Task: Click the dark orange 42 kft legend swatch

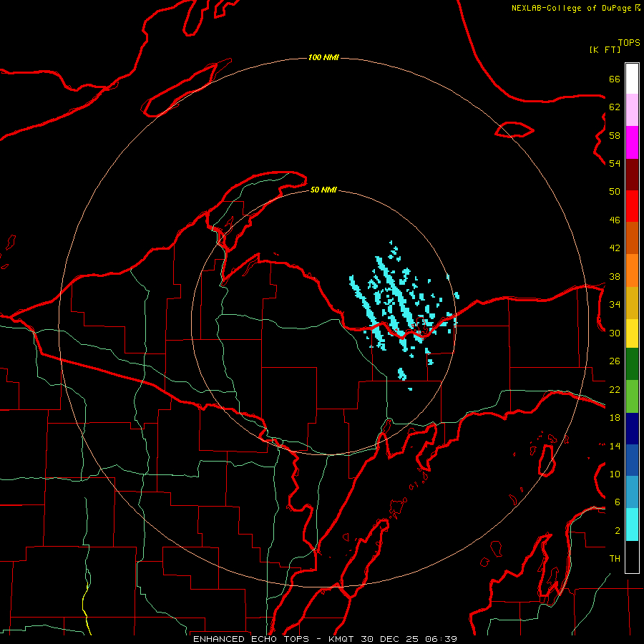Action: tap(632, 238)
